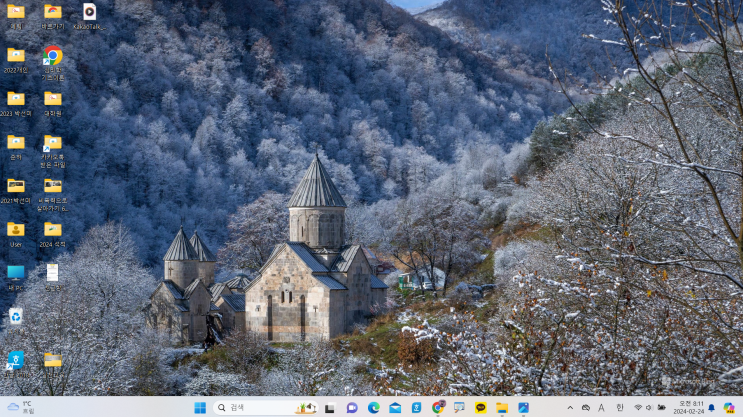The image size is (743, 417).
Task: Open OneDrive sync status tray icon
Action: (586, 408)
